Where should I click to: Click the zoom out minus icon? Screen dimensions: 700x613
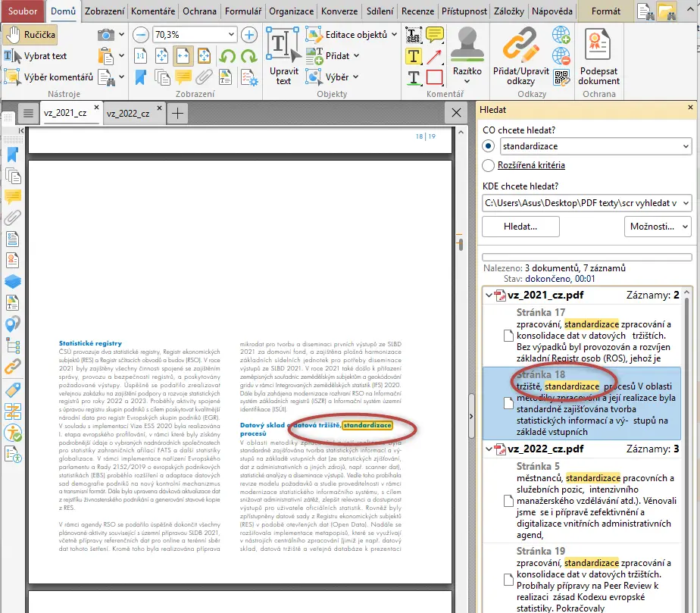pyautogui.click(x=141, y=34)
